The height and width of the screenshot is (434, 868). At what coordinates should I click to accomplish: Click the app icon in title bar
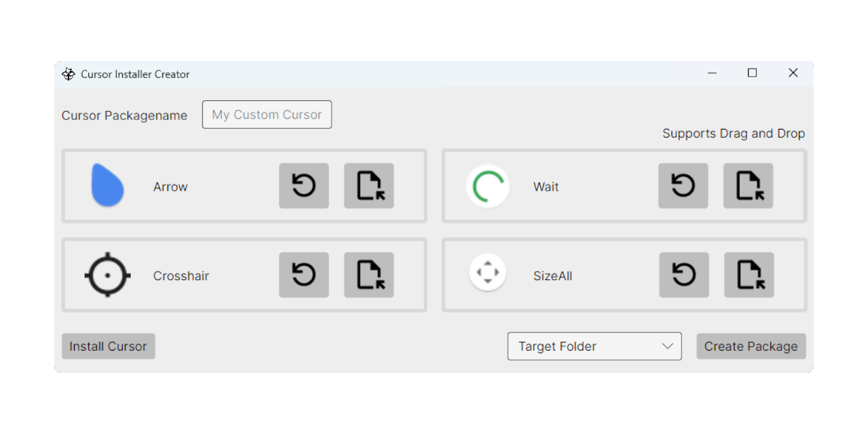tap(68, 74)
